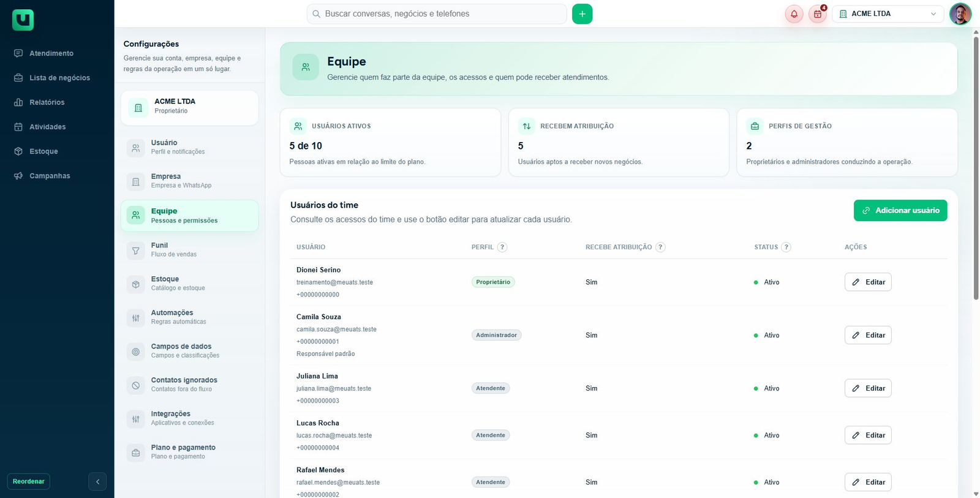Go to Atendimento in the main sidebar

click(x=51, y=53)
